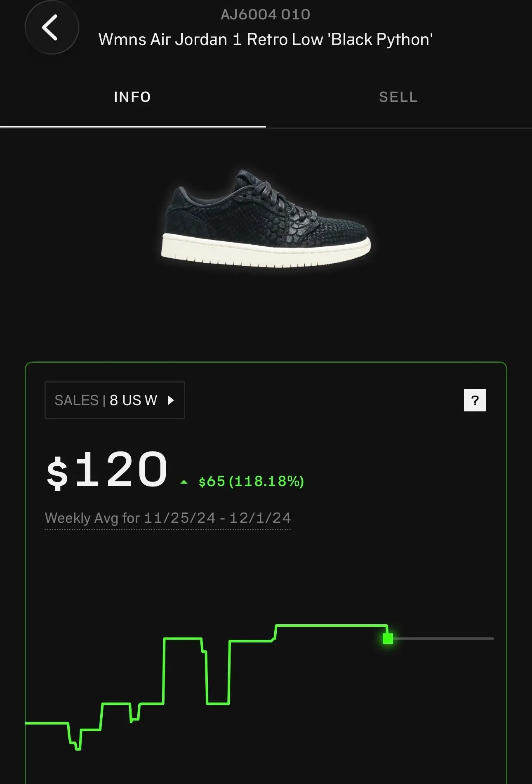Viewport: 532px width, 784px height.
Task: Switch to the INFO tab
Action: tap(133, 97)
